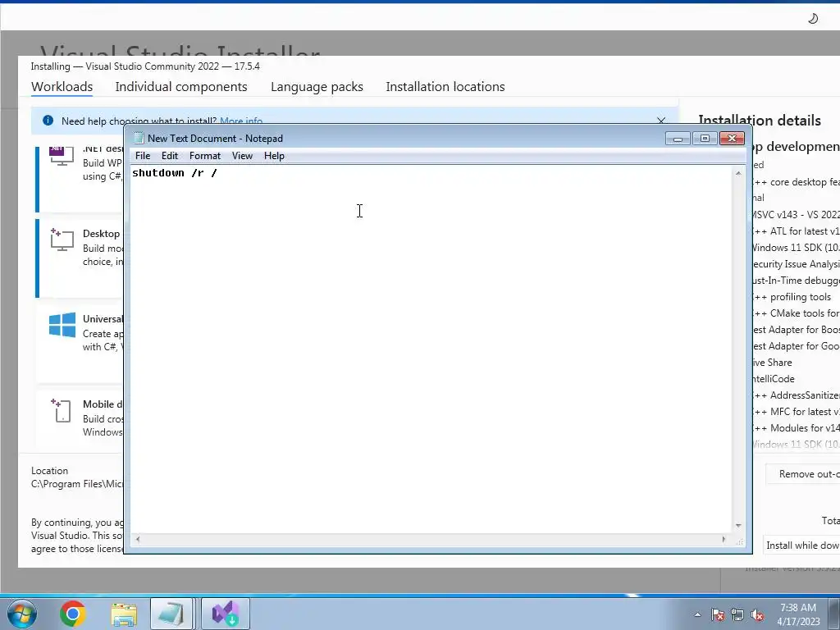The image size is (840, 630).
Task: Click the Location label in installer
Action: [x=49, y=471]
